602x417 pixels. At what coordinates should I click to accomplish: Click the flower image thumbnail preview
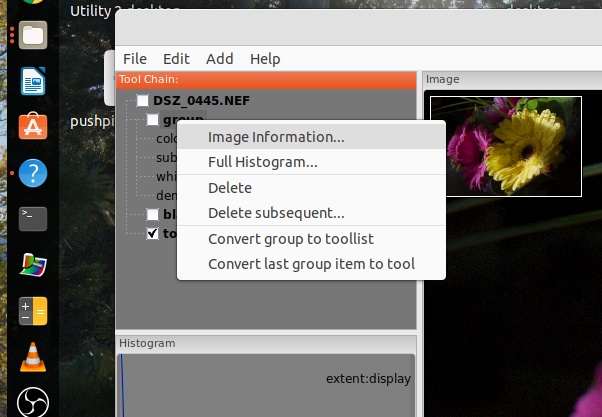504,145
